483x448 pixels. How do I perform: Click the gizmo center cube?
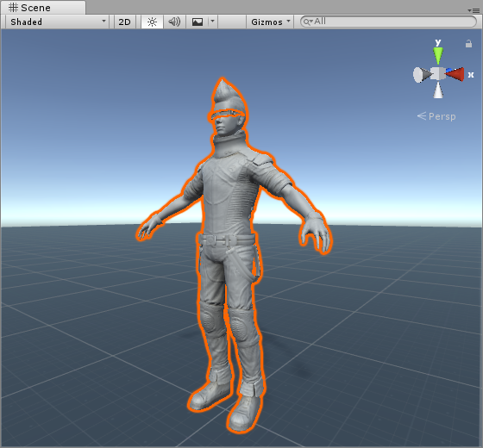(438, 73)
